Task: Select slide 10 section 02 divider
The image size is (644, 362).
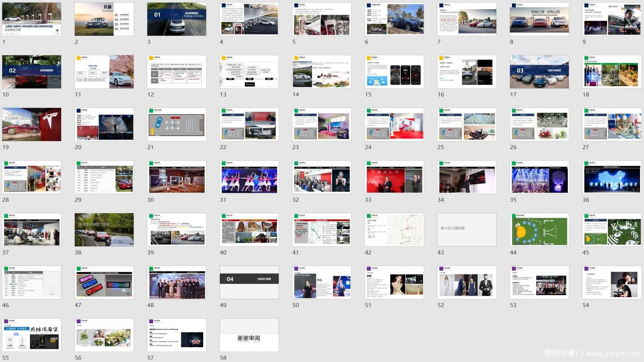Action: click(x=32, y=72)
